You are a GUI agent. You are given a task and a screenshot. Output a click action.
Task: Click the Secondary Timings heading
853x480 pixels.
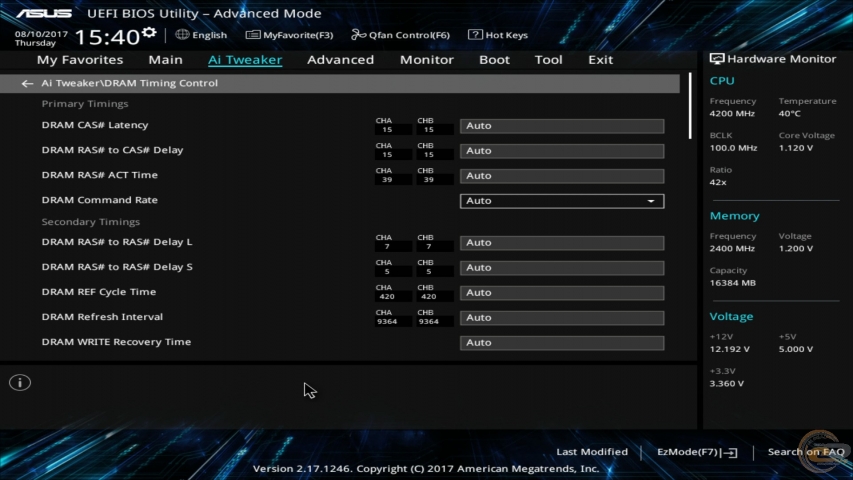tap(91, 221)
